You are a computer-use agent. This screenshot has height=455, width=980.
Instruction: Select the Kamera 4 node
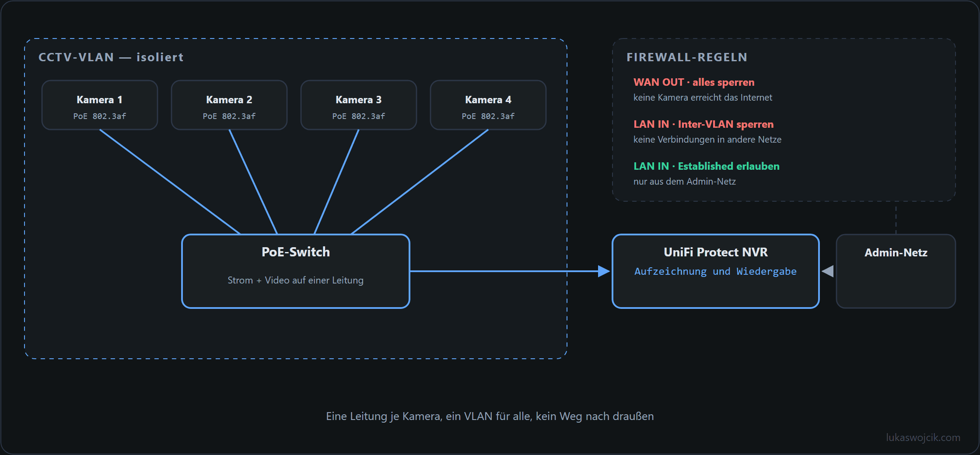tap(488, 105)
